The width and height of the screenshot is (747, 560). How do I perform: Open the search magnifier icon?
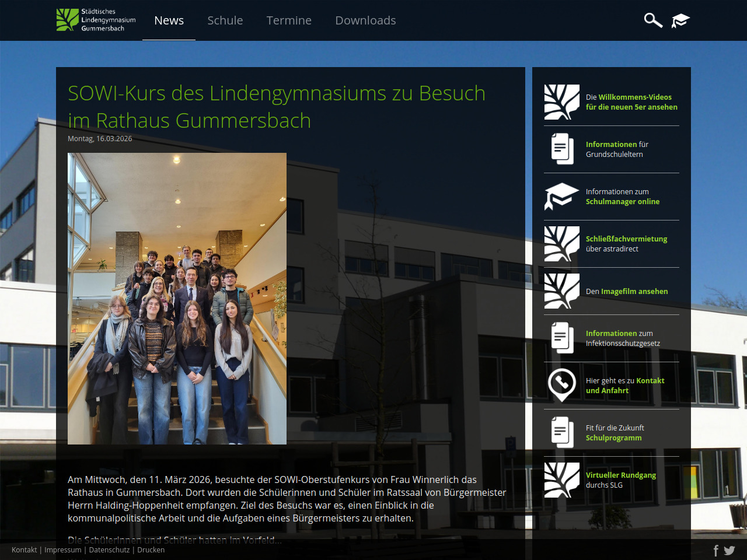click(x=652, y=20)
